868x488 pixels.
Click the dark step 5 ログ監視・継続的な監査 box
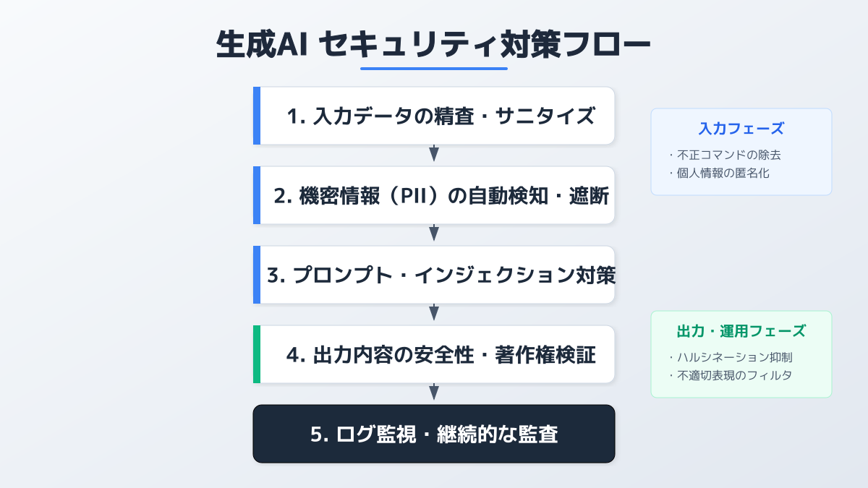click(434, 434)
